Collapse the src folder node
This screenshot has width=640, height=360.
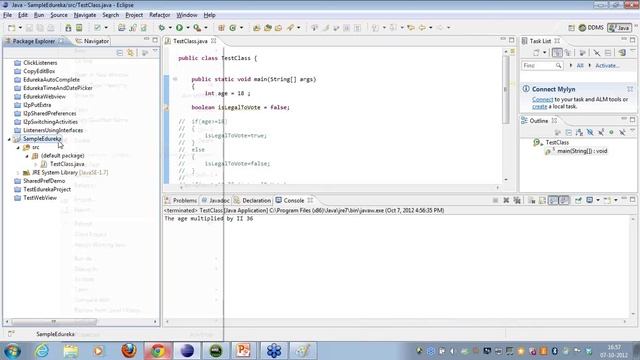(x=18, y=148)
